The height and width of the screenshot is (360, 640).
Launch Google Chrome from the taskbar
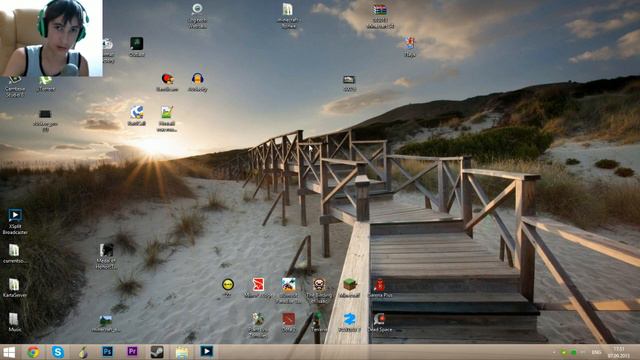(33, 352)
